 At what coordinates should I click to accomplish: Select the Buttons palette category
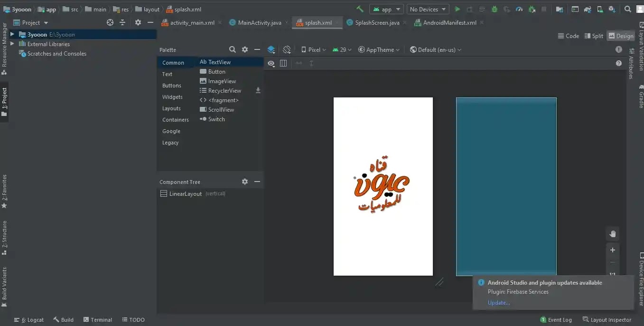click(x=172, y=86)
